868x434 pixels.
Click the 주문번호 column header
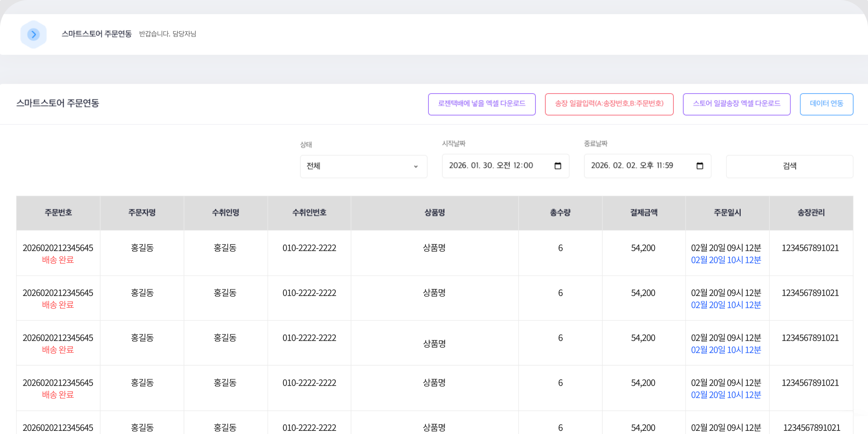[58, 213]
